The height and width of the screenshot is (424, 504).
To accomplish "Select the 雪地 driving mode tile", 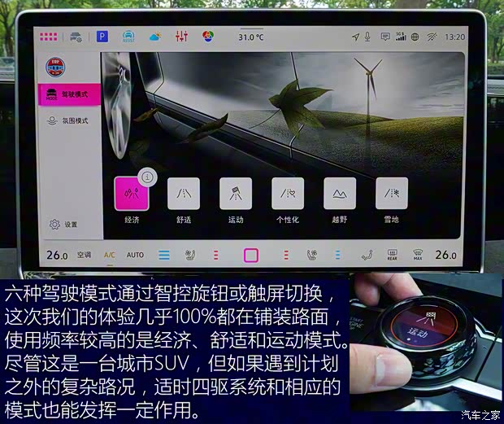I will (x=392, y=194).
